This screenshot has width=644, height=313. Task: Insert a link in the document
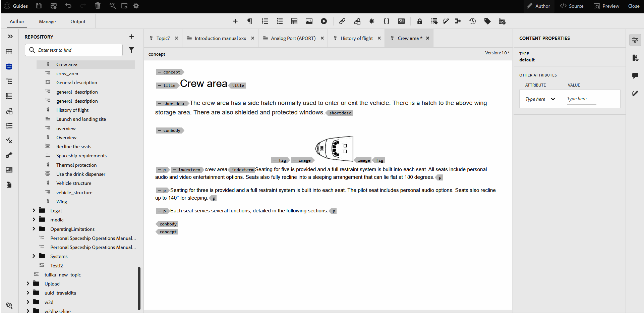pos(342,21)
